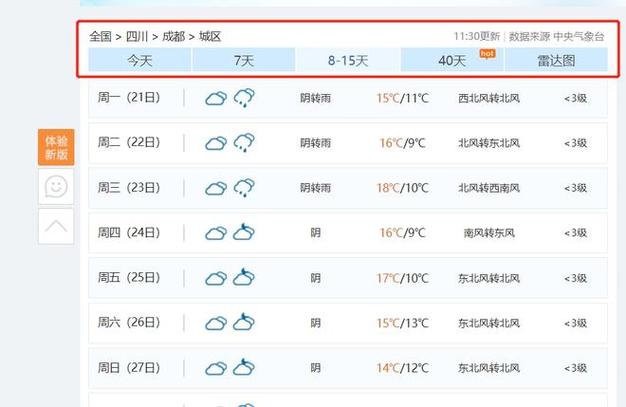Click 阴 in the 周四 row
This screenshot has height=407, width=626.
pyautogui.click(x=315, y=233)
